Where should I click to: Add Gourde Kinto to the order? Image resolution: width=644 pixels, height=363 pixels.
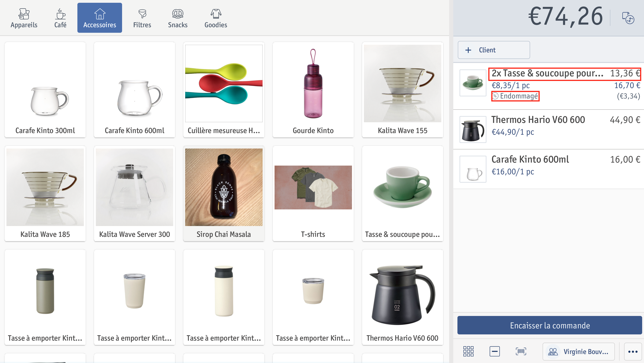(313, 90)
